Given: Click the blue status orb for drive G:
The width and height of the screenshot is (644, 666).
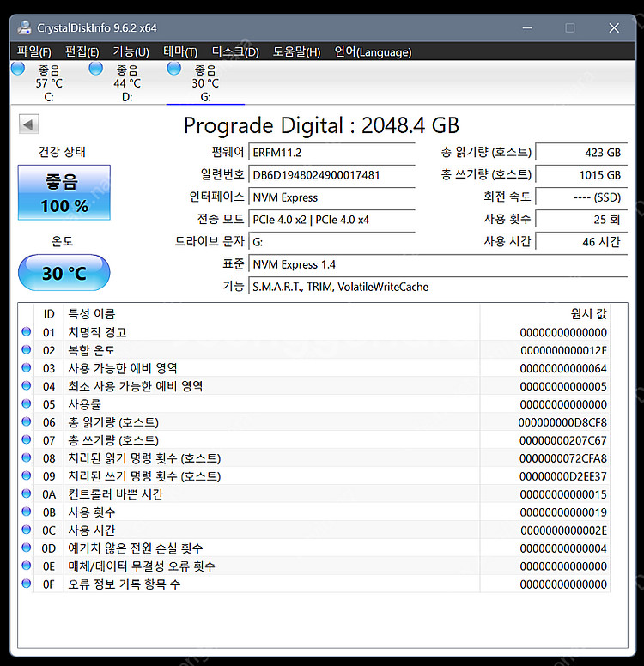Looking at the screenshot, I should pos(174,69).
